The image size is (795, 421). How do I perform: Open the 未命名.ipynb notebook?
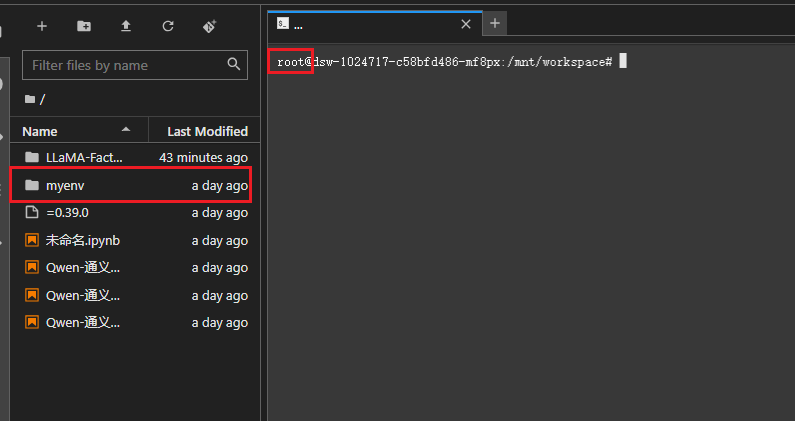136,240
